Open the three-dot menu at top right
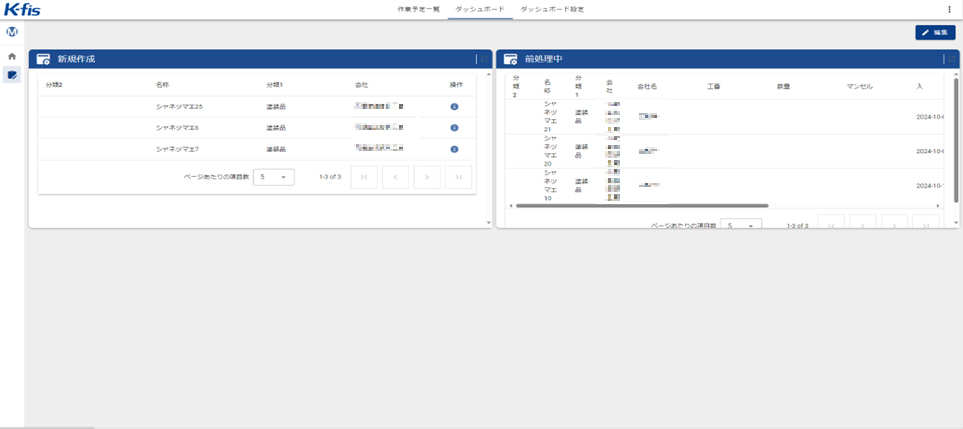Screen dimensions: 963x429 949,9
